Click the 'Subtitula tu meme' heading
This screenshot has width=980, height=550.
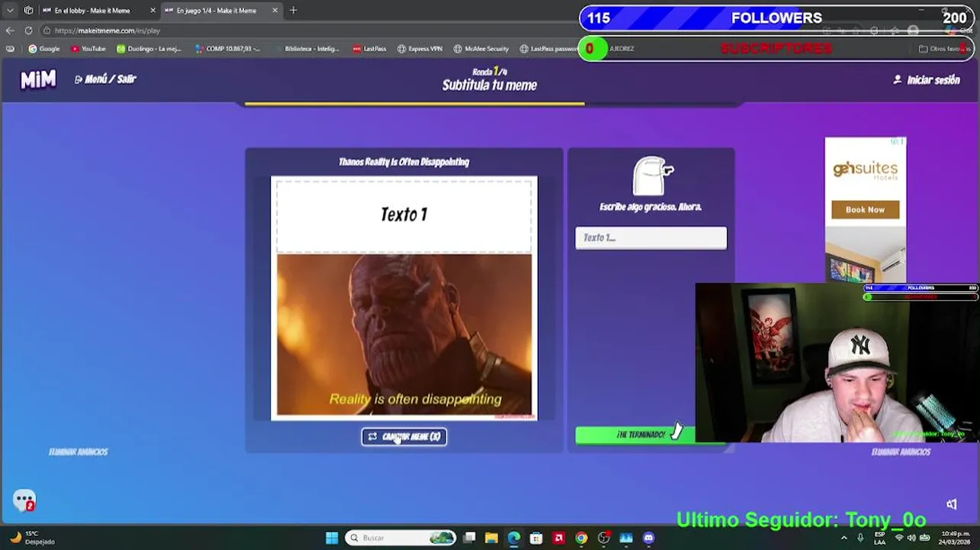(x=489, y=85)
